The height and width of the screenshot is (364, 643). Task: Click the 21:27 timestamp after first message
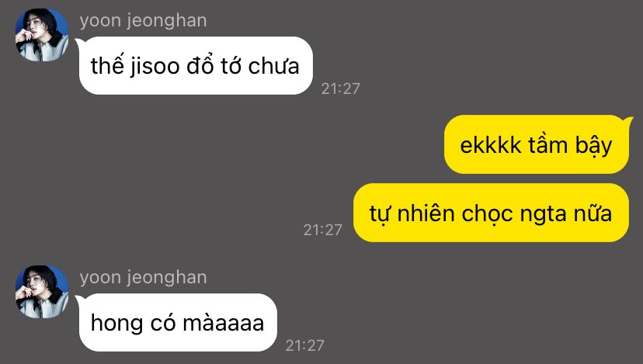point(340,88)
